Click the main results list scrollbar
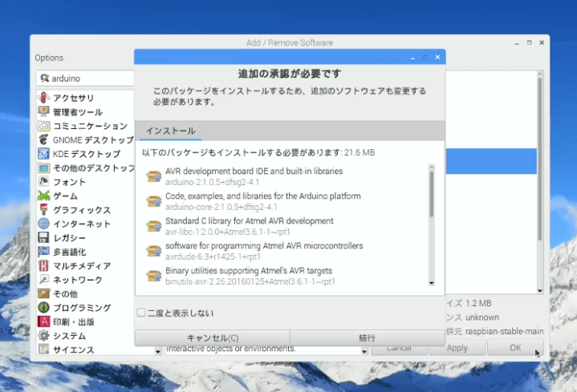The image size is (577, 392). 540,158
